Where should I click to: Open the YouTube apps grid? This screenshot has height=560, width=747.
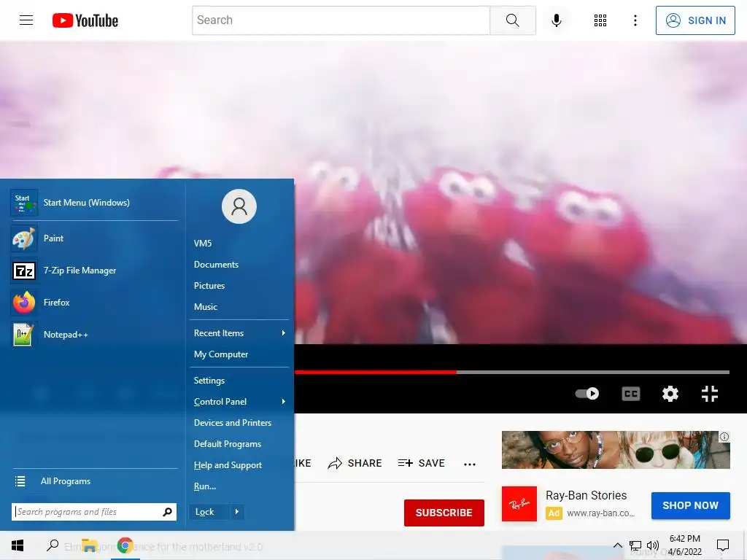[600, 20]
